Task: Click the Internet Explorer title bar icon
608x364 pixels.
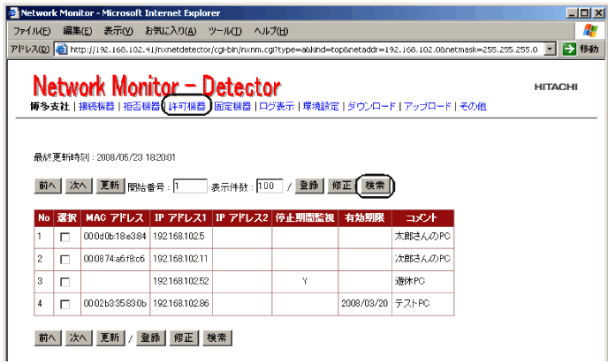Action: point(13,12)
